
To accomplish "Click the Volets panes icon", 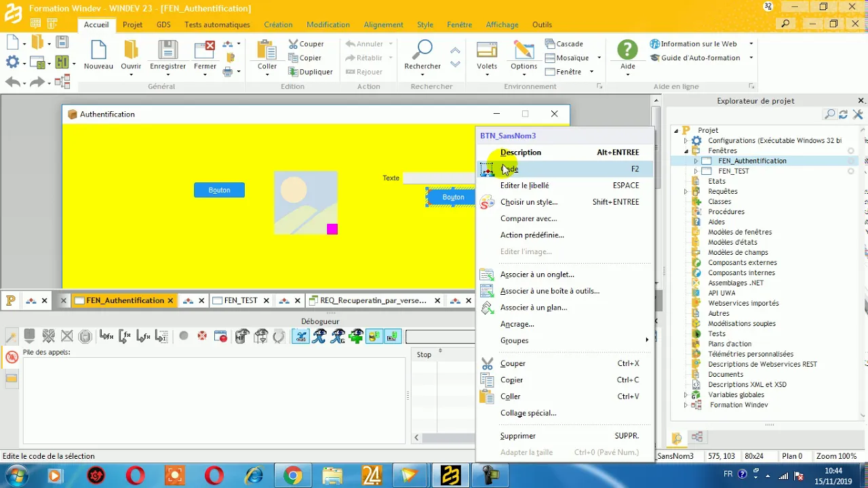I will (487, 50).
